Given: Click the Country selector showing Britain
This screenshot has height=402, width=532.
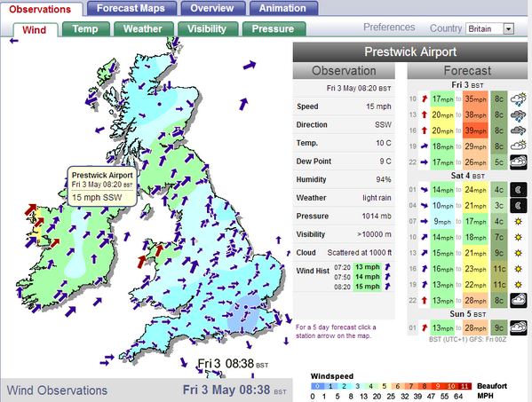Looking at the screenshot, I should pos(490,29).
